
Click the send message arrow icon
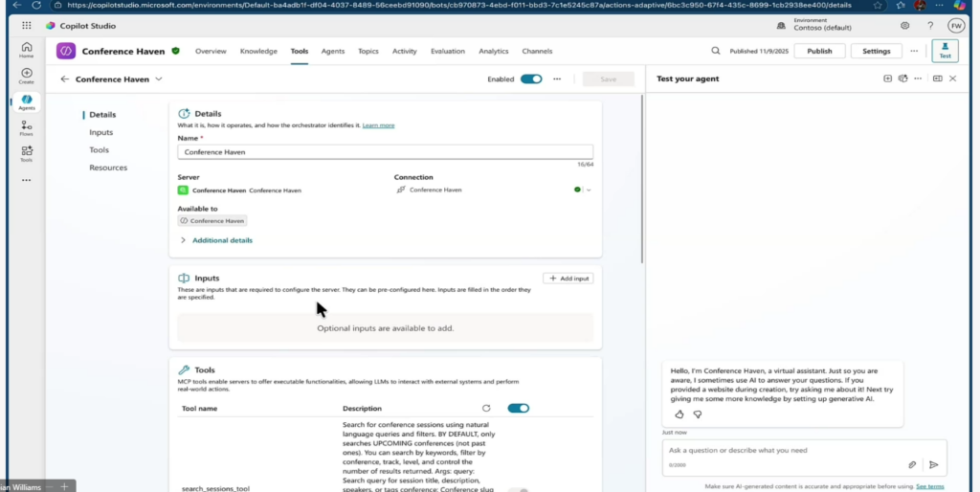tap(934, 464)
